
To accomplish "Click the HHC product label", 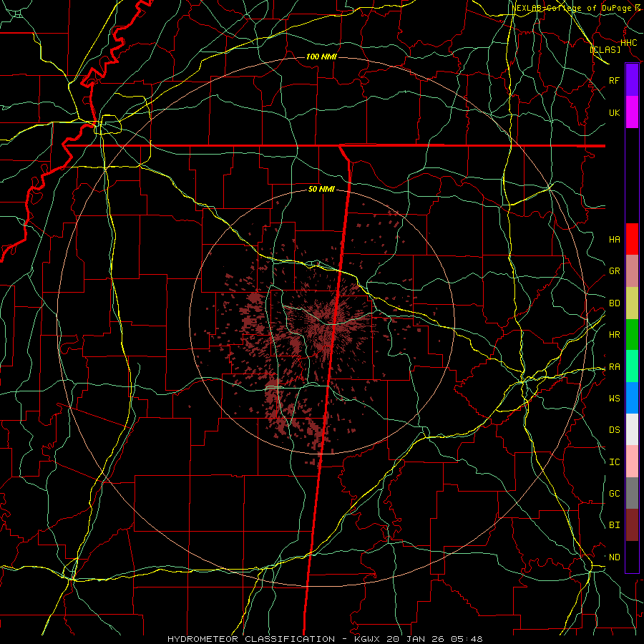I will coord(628,43).
